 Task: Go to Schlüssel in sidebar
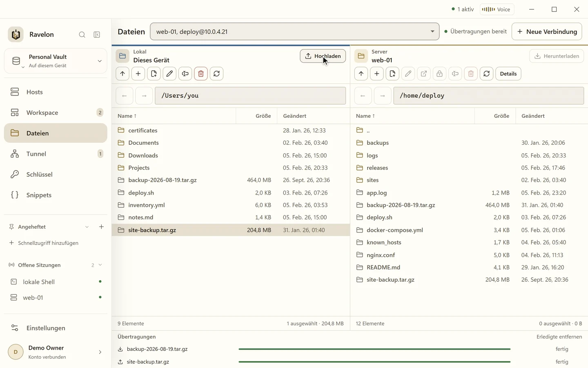point(56,174)
